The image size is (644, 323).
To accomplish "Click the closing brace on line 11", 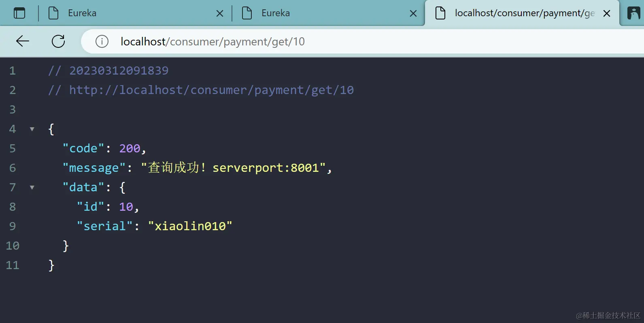I will tap(51, 265).
